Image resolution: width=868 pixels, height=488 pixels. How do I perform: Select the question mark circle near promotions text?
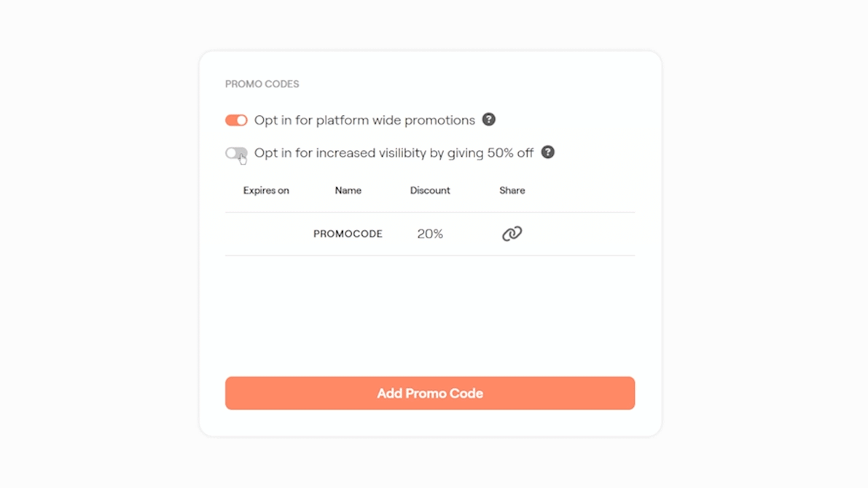(489, 119)
